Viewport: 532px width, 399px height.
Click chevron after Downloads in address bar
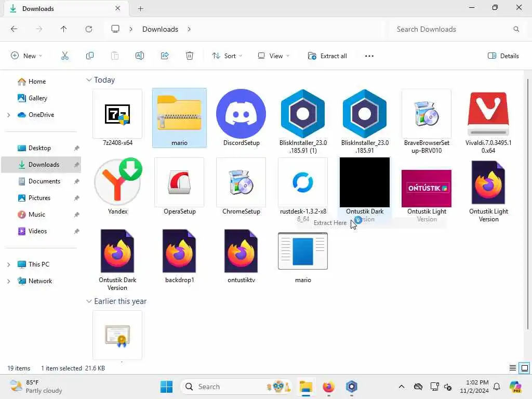click(x=189, y=29)
